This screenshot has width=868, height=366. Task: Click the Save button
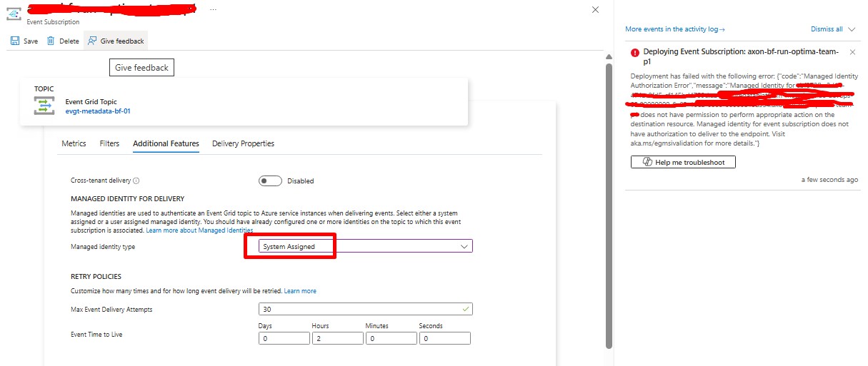click(24, 41)
